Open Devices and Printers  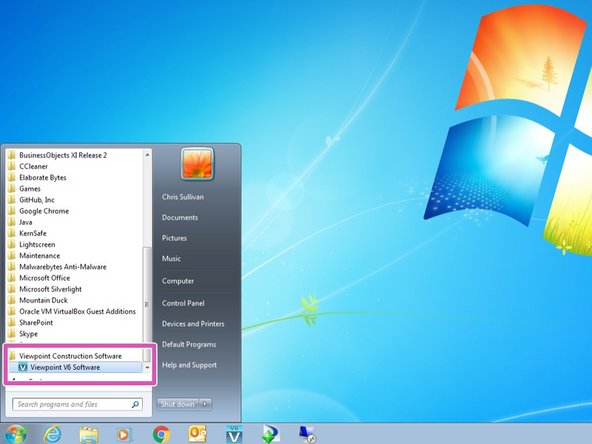(193, 324)
